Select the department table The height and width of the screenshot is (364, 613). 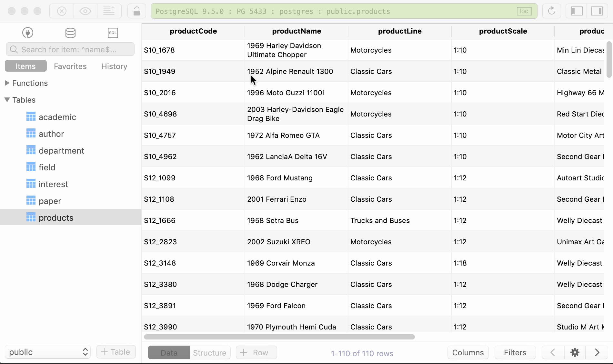(x=71, y=150)
